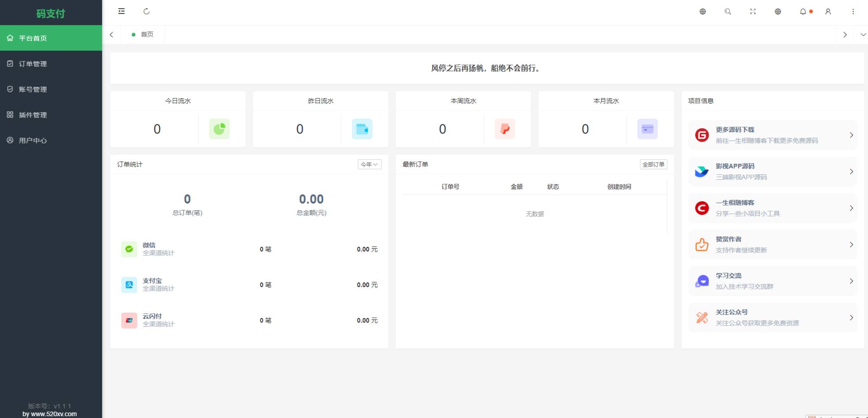This screenshot has width=868, height=418.
Task: Open notifications via the bell icon
Action: click(803, 11)
